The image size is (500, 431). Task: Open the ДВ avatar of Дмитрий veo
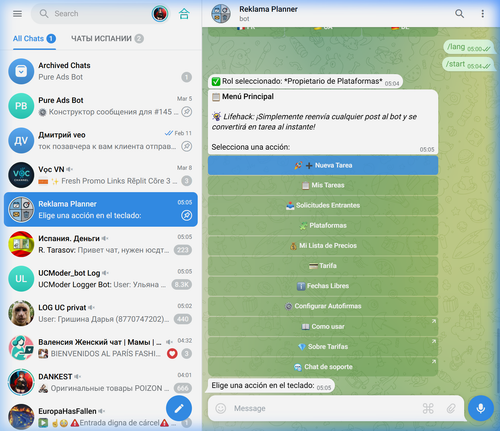point(21,140)
